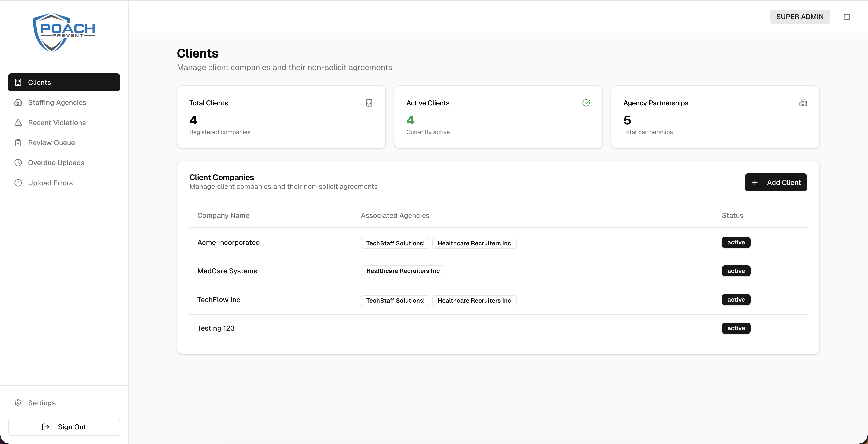The width and height of the screenshot is (868, 444).
Task: Click the Settings gear icon
Action: coord(18,403)
